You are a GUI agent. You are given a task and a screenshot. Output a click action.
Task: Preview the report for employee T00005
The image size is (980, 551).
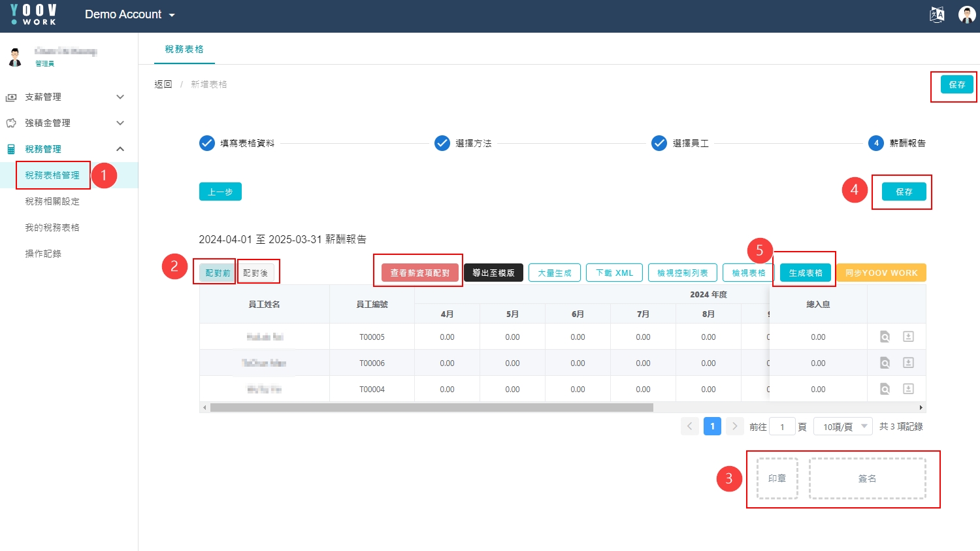(885, 337)
